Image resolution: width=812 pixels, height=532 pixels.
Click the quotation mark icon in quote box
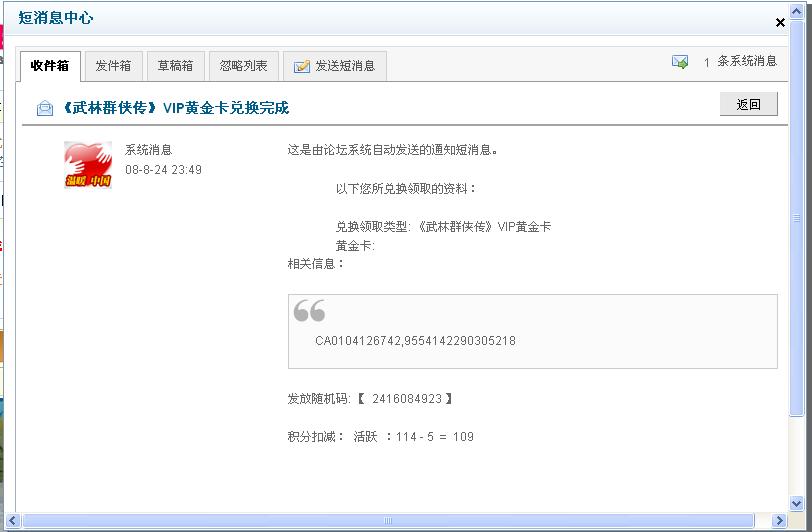click(309, 311)
